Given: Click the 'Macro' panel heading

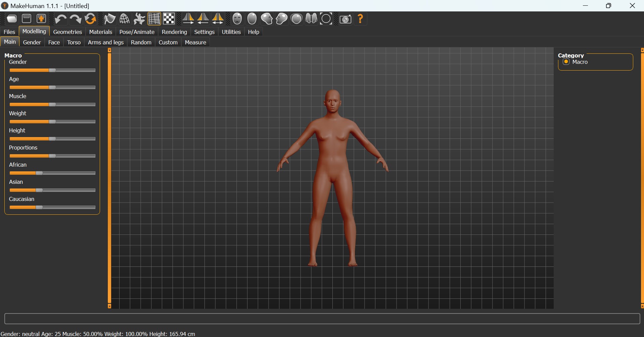Looking at the screenshot, I should [x=13, y=55].
